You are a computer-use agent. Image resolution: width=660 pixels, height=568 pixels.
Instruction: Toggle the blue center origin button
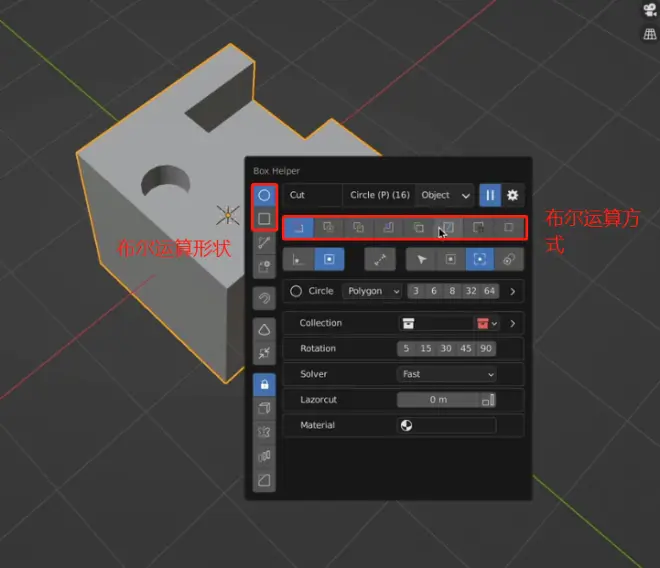[329, 259]
